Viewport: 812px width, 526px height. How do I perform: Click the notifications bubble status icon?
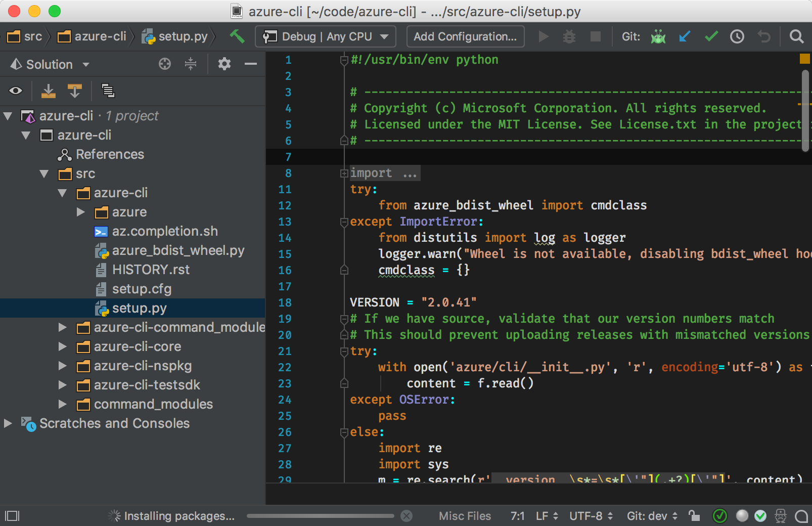tap(801, 516)
